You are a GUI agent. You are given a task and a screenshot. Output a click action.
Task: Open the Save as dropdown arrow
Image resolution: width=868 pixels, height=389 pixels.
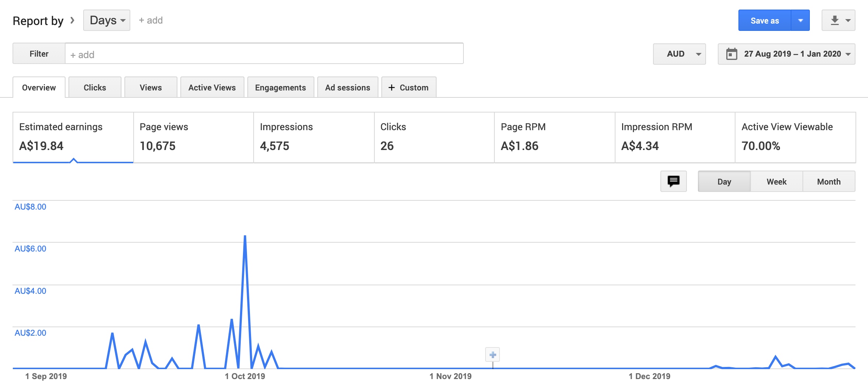(x=800, y=21)
